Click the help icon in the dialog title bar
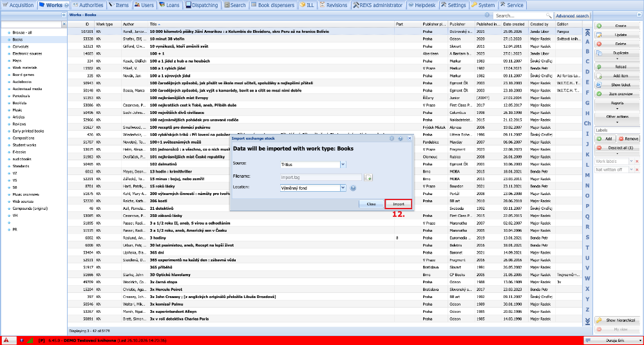 401,138
